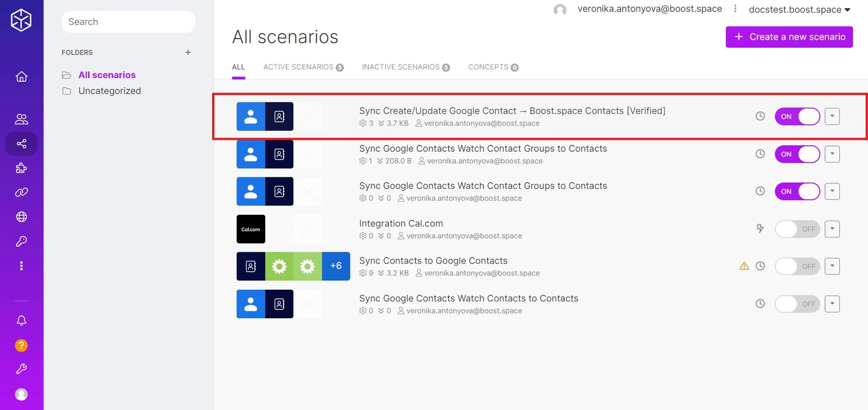
Task: Open schedule clock for Watch Contacts to Contacts
Action: click(x=760, y=304)
